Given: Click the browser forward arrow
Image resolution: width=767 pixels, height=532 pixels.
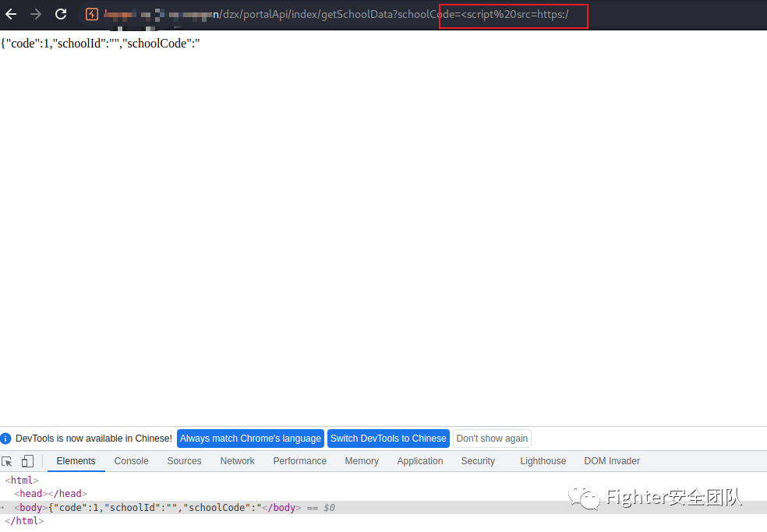Looking at the screenshot, I should 36,14.
